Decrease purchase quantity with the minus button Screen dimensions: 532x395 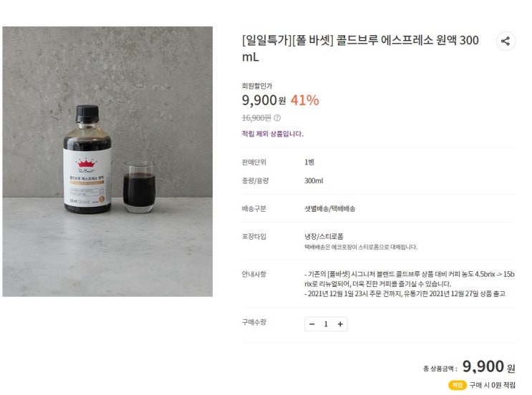click(311, 324)
